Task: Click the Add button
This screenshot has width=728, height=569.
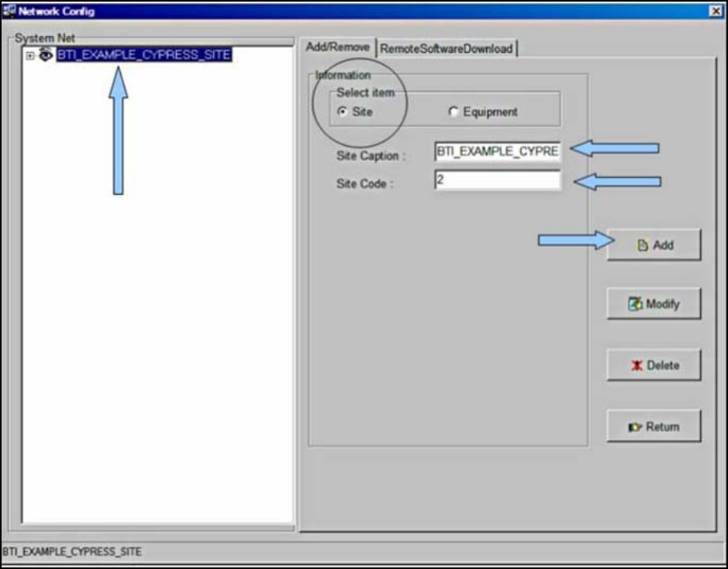Action: click(654, 244)
